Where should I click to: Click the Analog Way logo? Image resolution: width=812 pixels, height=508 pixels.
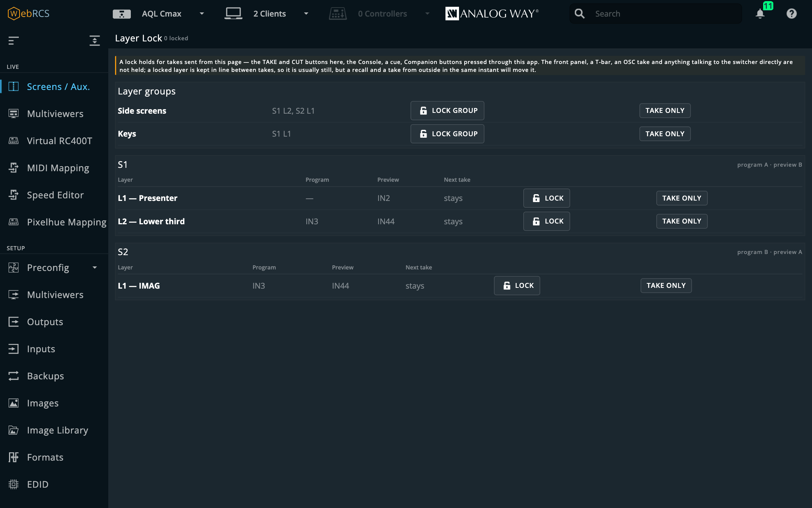coord(492,14)
